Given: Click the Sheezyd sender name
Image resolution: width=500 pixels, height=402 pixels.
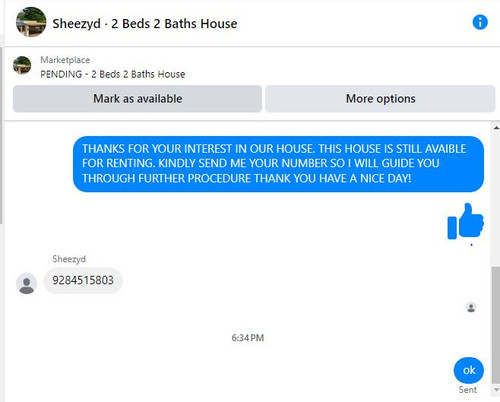Looking at the screenshot, I should tap(69, 259).
